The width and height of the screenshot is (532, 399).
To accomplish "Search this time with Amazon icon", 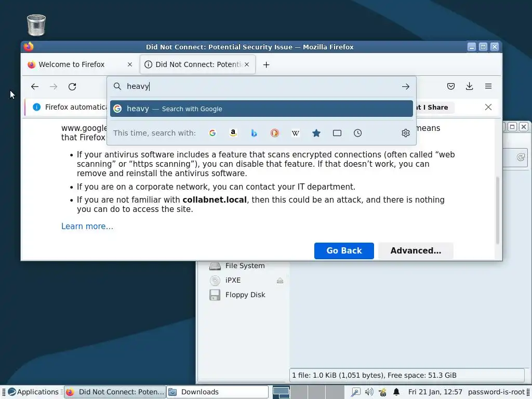I will click(233, 133).
